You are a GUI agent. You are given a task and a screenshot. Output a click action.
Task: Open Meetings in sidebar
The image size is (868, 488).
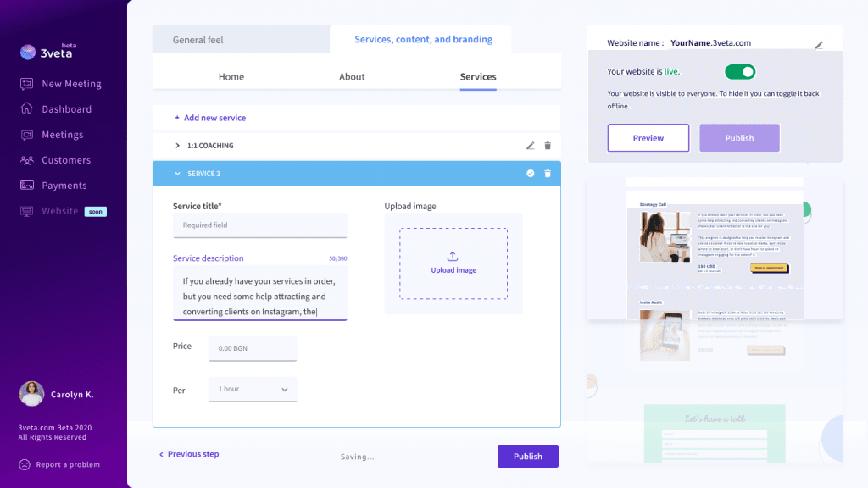63,135
